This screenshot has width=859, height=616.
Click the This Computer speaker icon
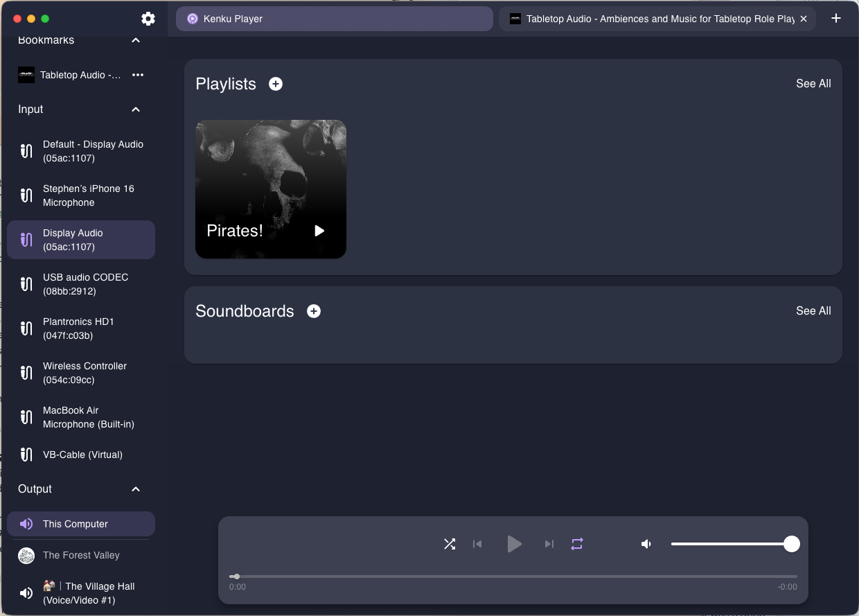pos(26,524)
